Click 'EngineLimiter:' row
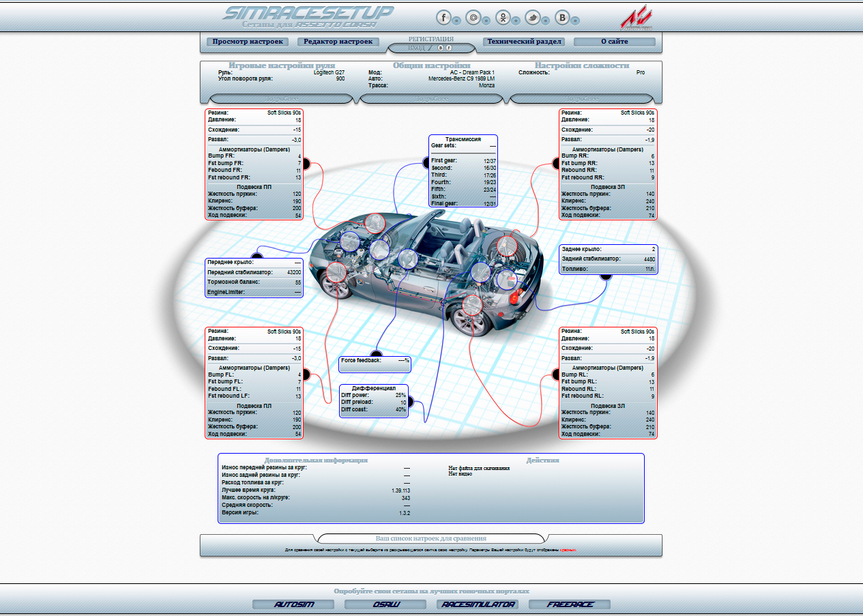This screenshot has width=863, height=616. (254, 292)
